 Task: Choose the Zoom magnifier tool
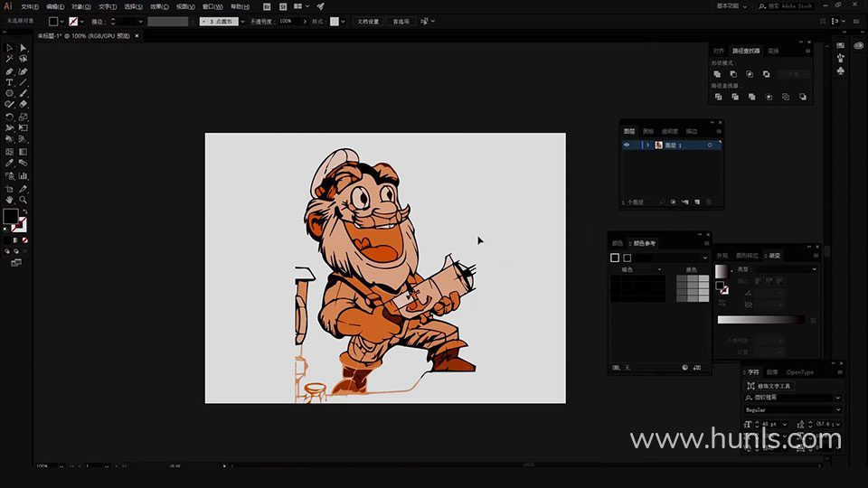(x=24, y=200)
